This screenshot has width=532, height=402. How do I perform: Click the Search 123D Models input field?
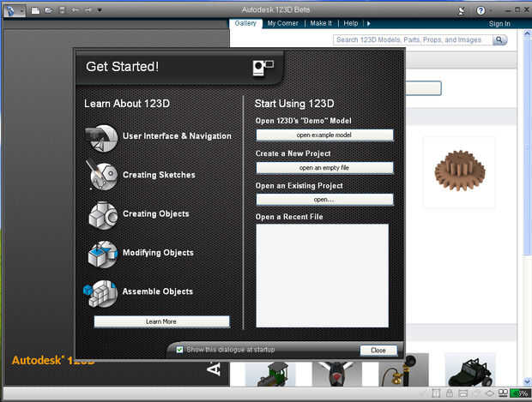413,40
